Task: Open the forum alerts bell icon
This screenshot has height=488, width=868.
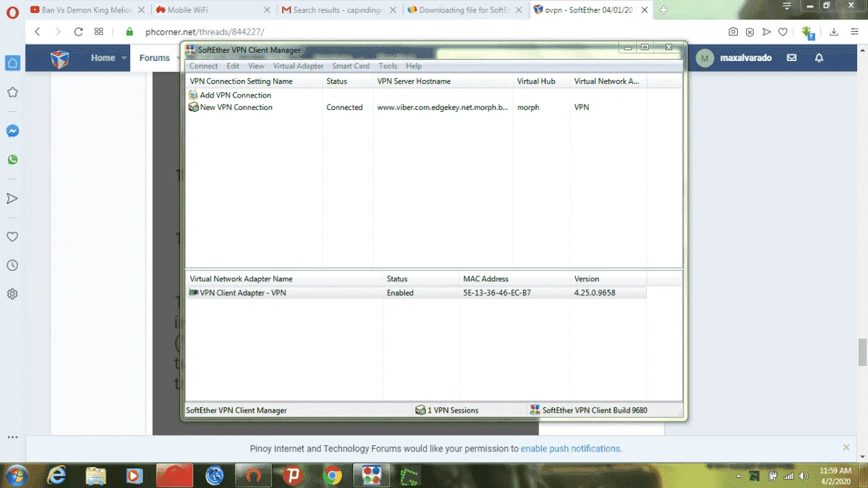Action: tap(819, 58)
